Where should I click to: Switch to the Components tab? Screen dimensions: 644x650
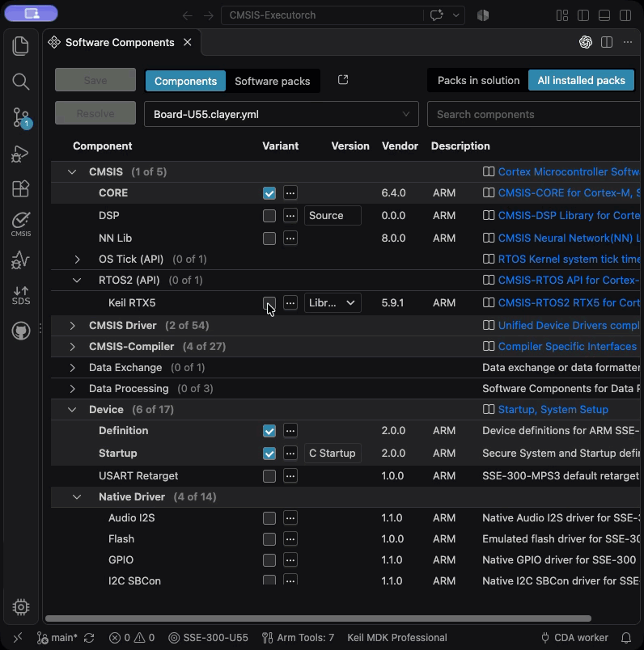pyautogui.click(x=185, y=81)
